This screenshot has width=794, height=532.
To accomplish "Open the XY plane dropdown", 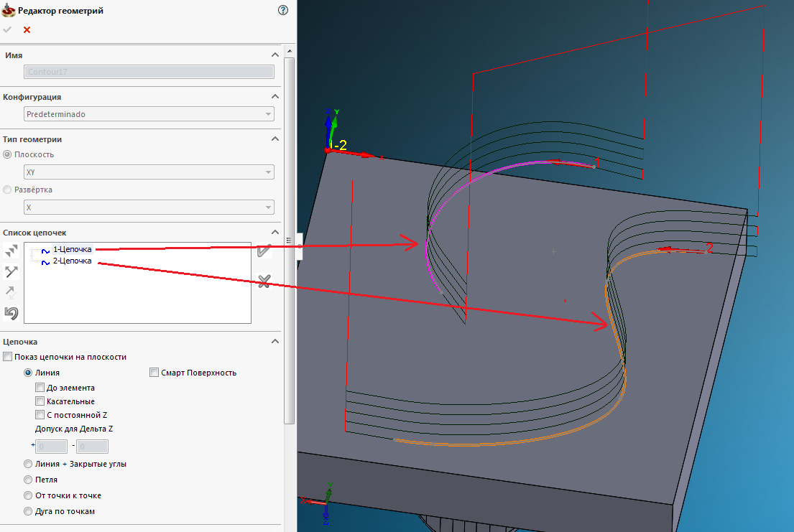I will pos(149,172).
